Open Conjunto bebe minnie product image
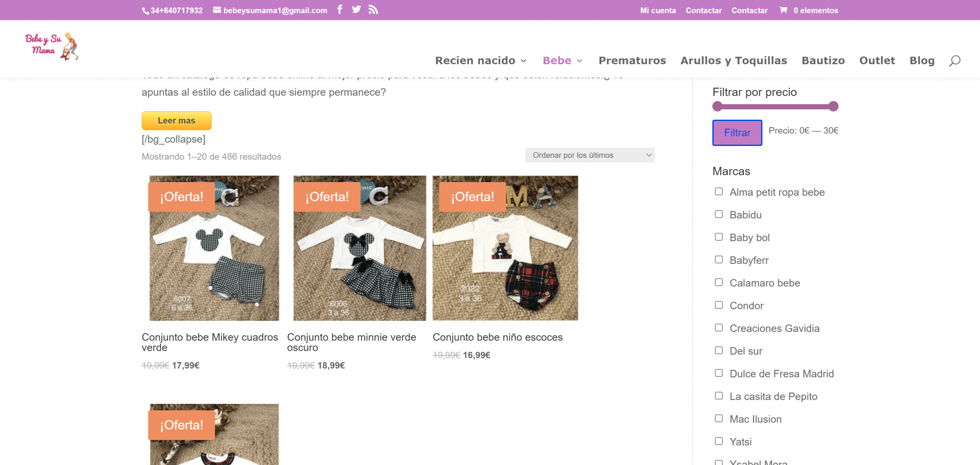 tap(359, 248)
